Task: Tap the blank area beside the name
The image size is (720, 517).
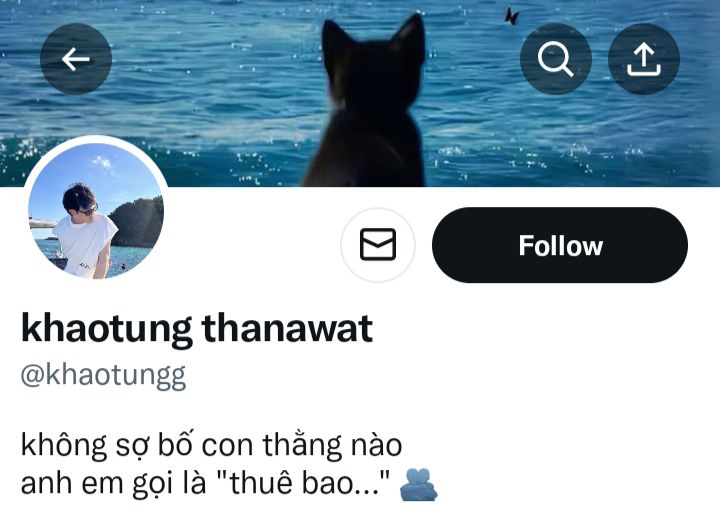Action: 542,329
